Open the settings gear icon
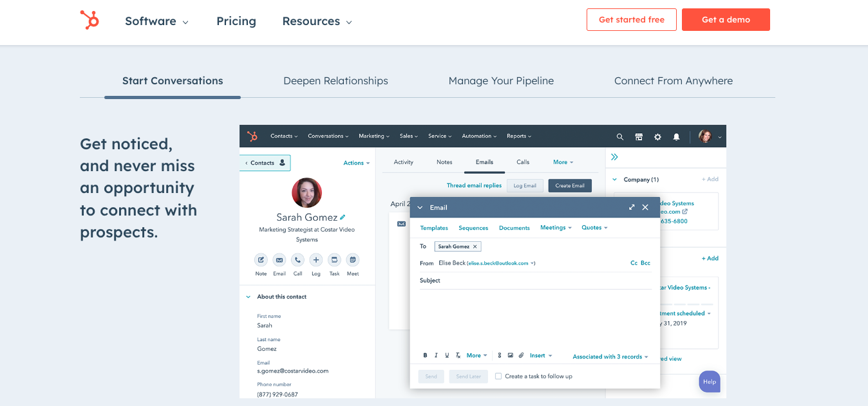The height and width of the screenshot is (406, 868). 657,137
